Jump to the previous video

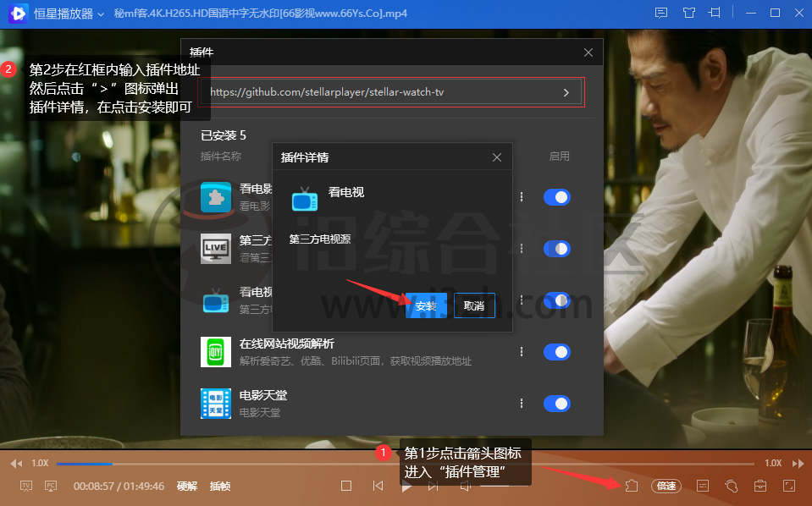pos(378,486)
